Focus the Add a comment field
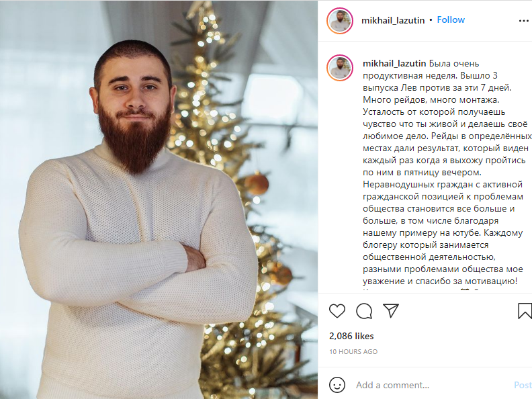 (x=431, y=385)
